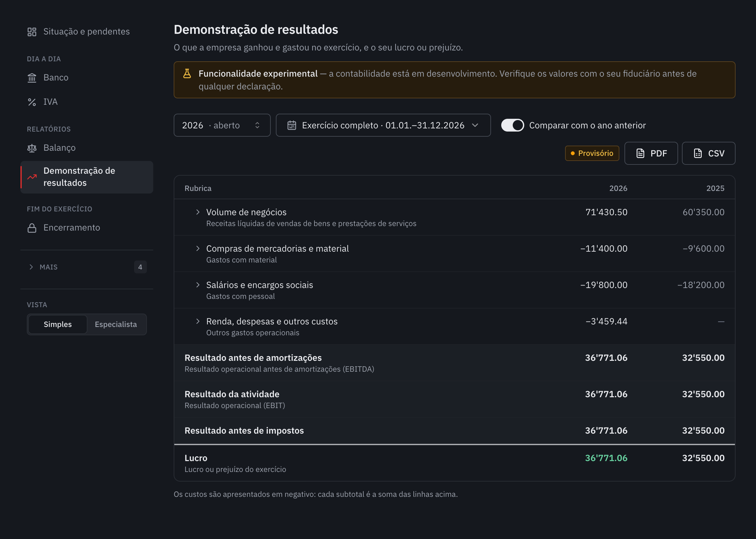This screenshot has height=539, width=756.
Task: Click the scales icon beside Balanço
Action: (32, 148)
